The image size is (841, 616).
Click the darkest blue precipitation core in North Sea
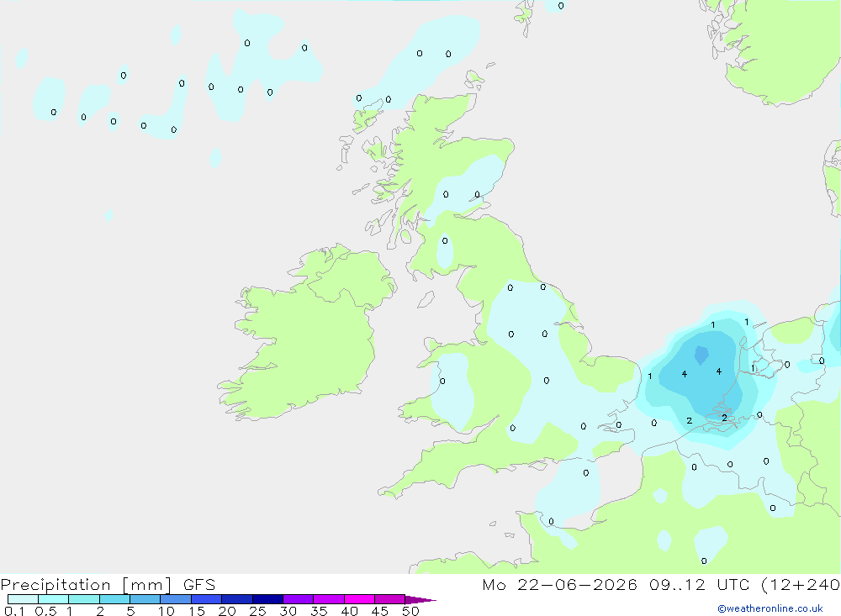pyautogui.click(x=701, y=355)
